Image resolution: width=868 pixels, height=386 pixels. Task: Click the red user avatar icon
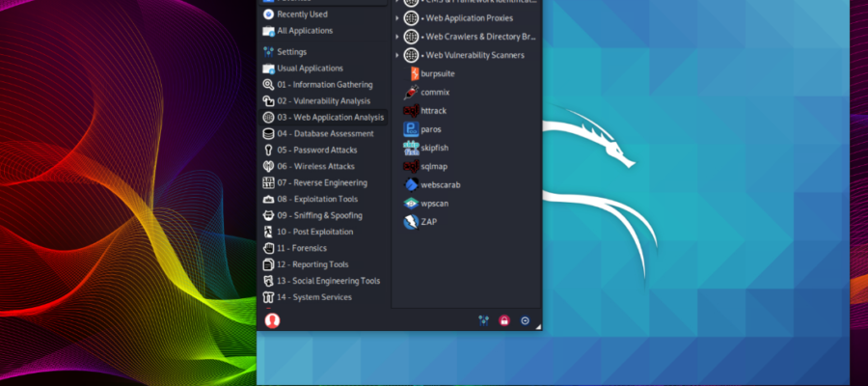(272, 320)
